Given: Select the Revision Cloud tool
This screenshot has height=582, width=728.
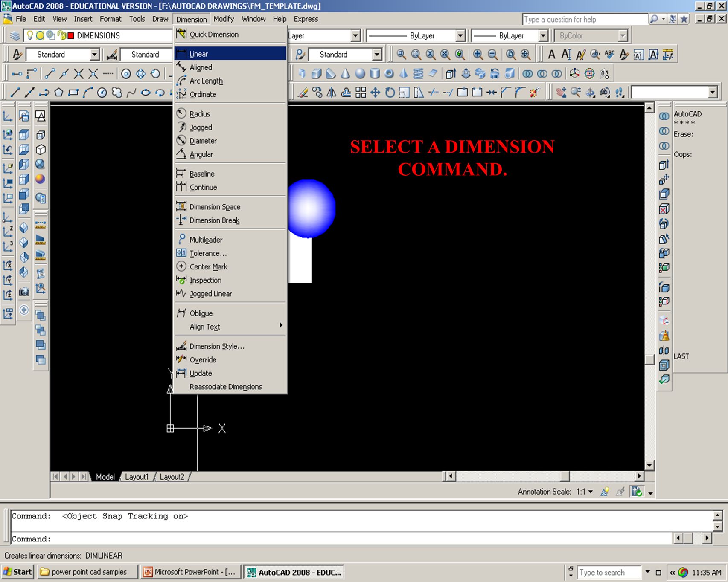Looking at the screenshot, I should [x=116, y=92].
